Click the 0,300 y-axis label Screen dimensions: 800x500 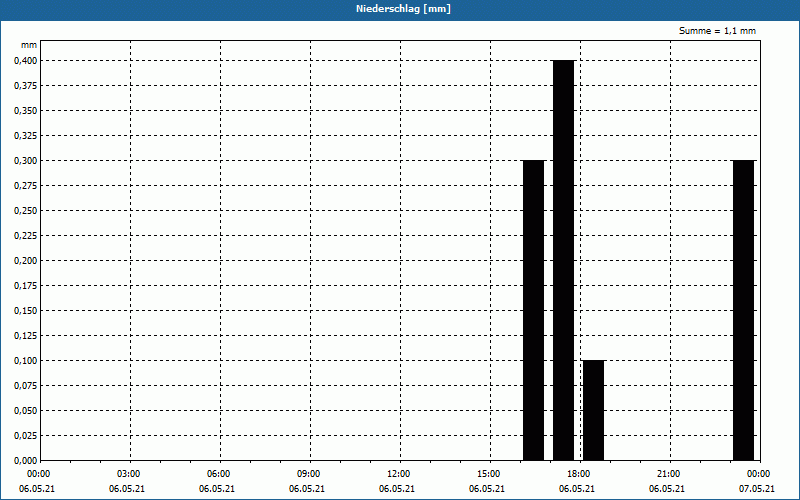[x=26, y=161]
